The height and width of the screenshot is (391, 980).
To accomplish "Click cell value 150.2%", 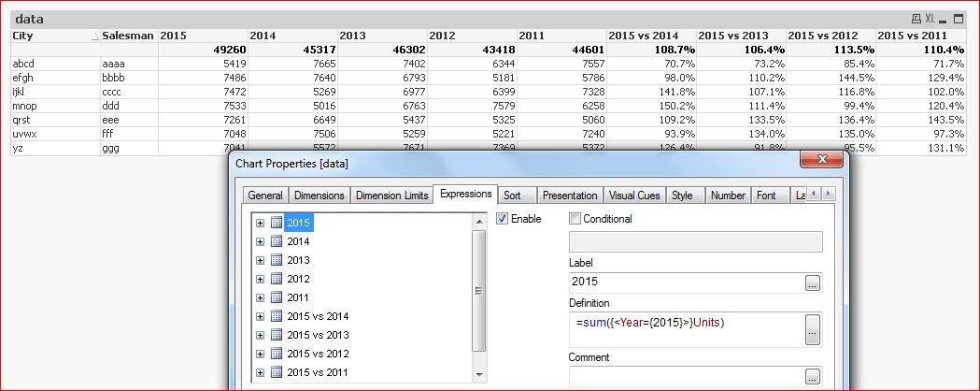I will [652, 106].
